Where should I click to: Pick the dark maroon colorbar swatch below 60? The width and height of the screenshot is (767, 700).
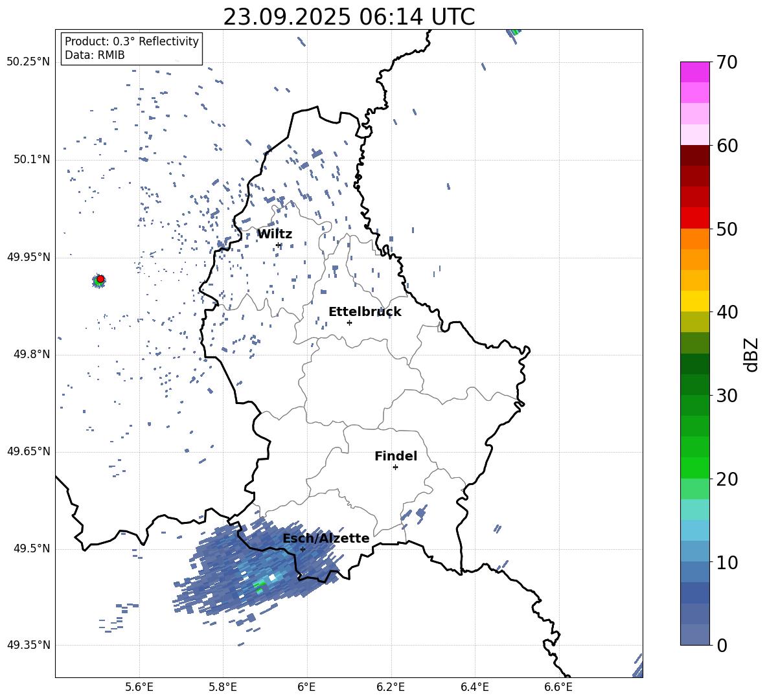694,155
